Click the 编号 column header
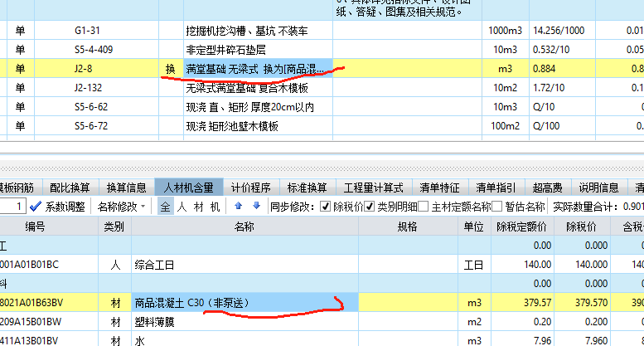Viewport: 644px width, 346px height. point(49,227)
